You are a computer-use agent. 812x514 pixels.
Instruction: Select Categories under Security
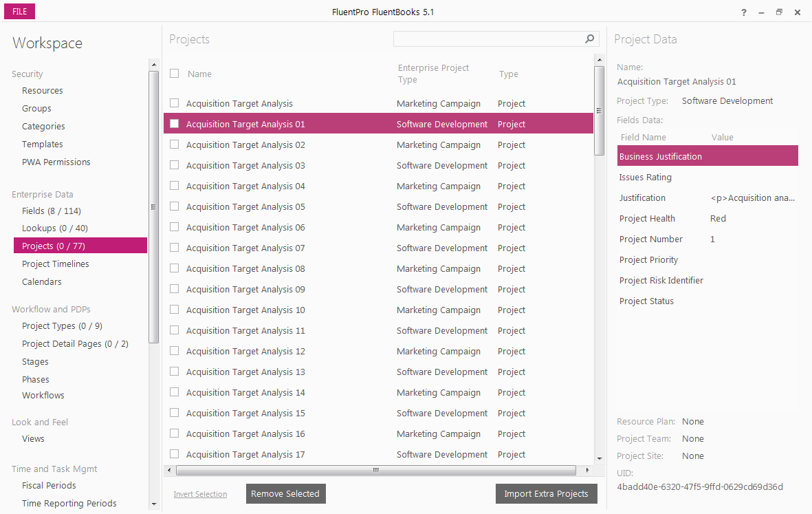[x=43, y=127]
